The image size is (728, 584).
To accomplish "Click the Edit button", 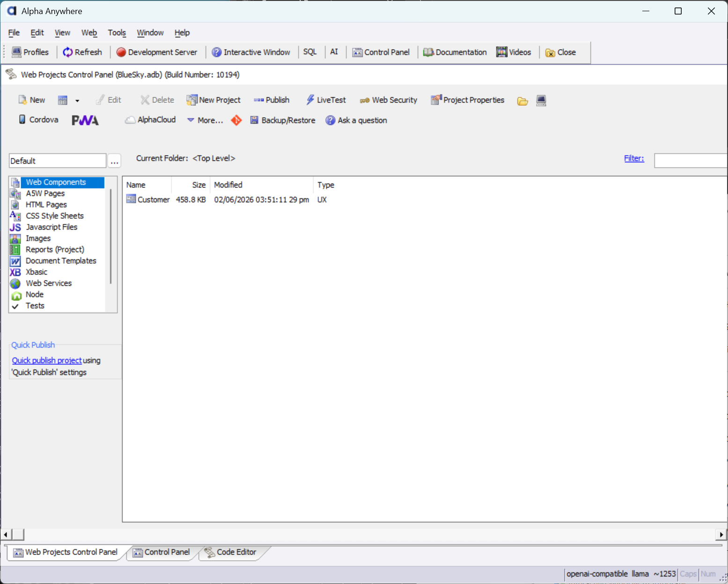I will coord(109,100).
